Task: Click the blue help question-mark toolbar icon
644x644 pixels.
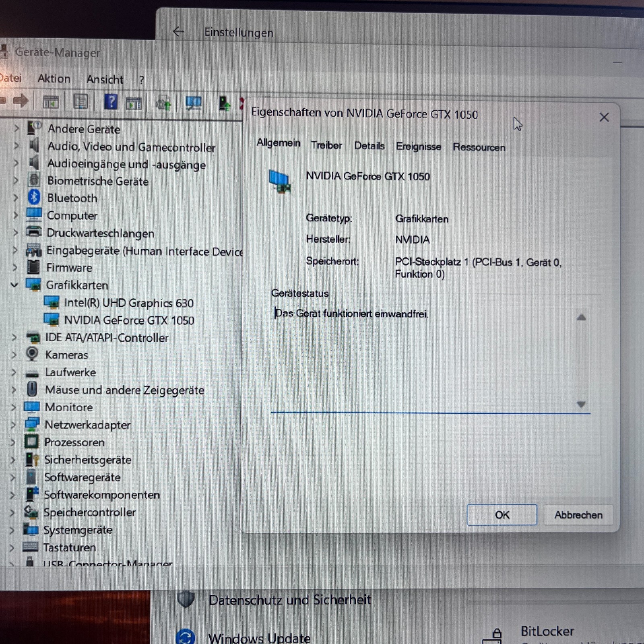Action: click(x=111, y=102)
